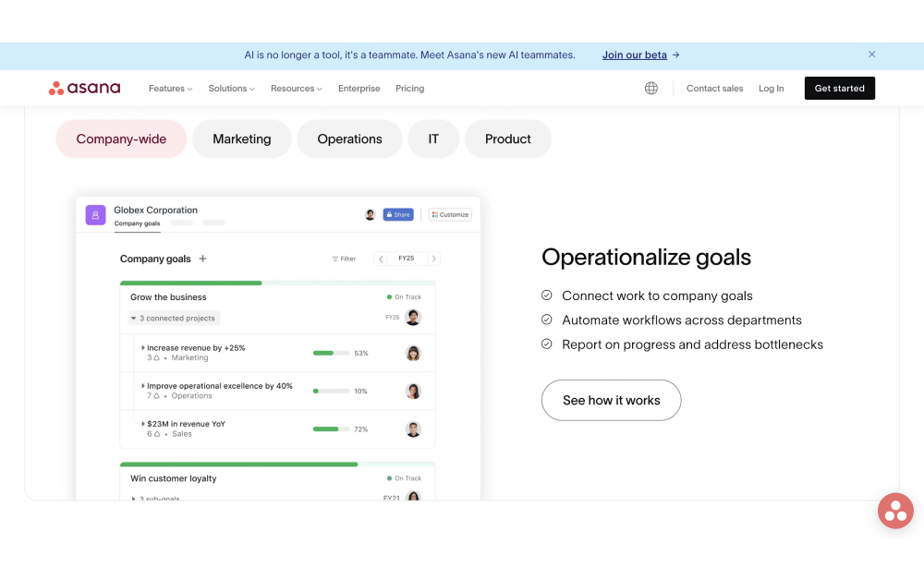Click the Share button with lock icon
The width and height of the screenshot is (924, 579).
tap(397, 213)
